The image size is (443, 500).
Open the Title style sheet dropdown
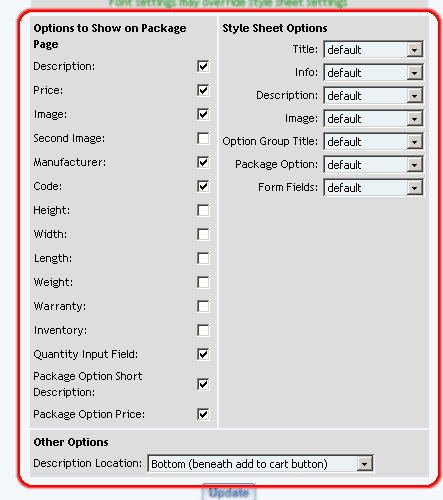click(373, 50)
